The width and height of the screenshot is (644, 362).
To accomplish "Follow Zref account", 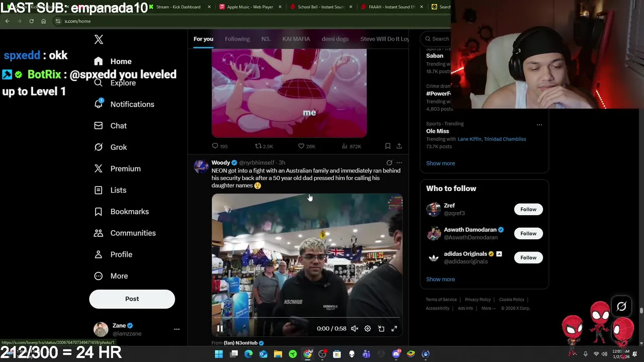I will pos(528,209).
